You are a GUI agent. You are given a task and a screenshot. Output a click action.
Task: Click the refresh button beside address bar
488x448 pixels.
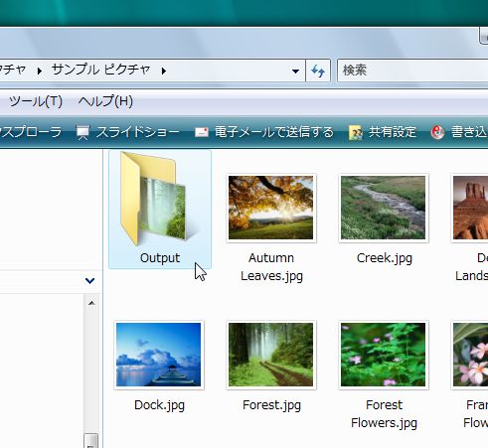click(x=318, y=71)
